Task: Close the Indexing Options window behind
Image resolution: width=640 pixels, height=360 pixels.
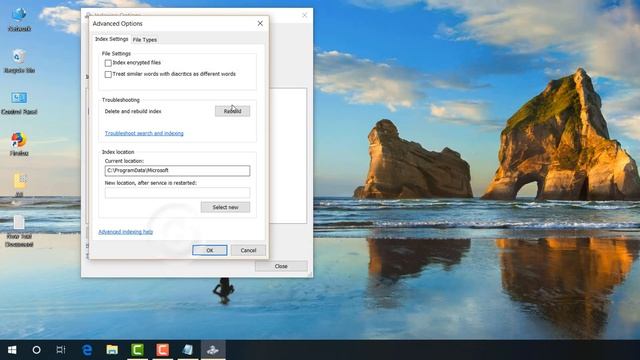Action: click(304, 15)
